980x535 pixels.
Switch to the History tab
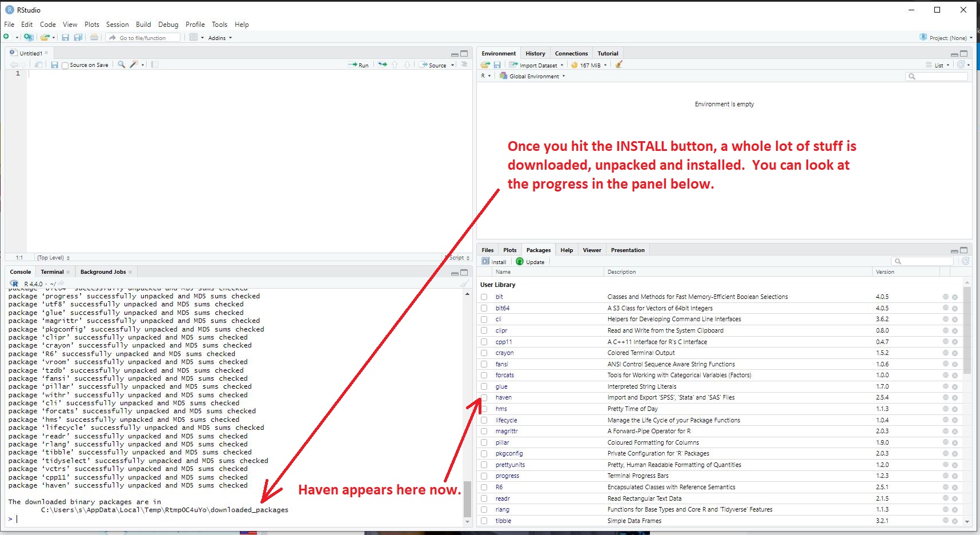(535, 53)
